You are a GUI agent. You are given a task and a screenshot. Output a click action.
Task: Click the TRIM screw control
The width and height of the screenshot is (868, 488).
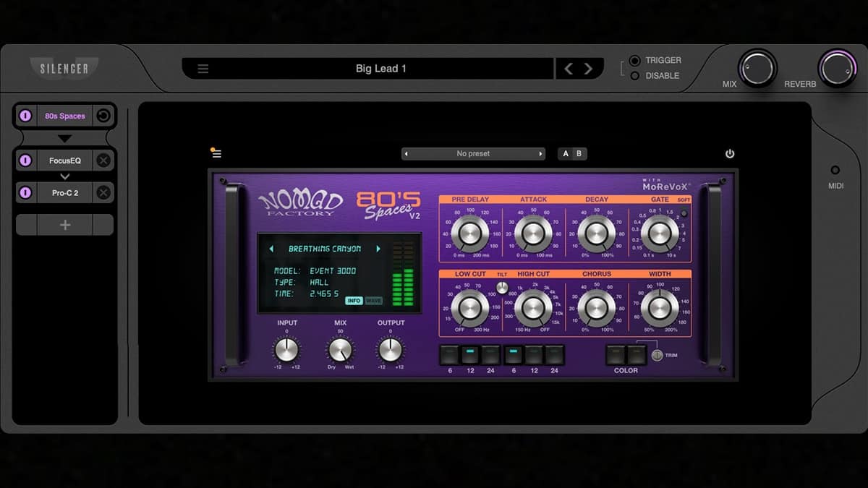(x=657, y=355)
